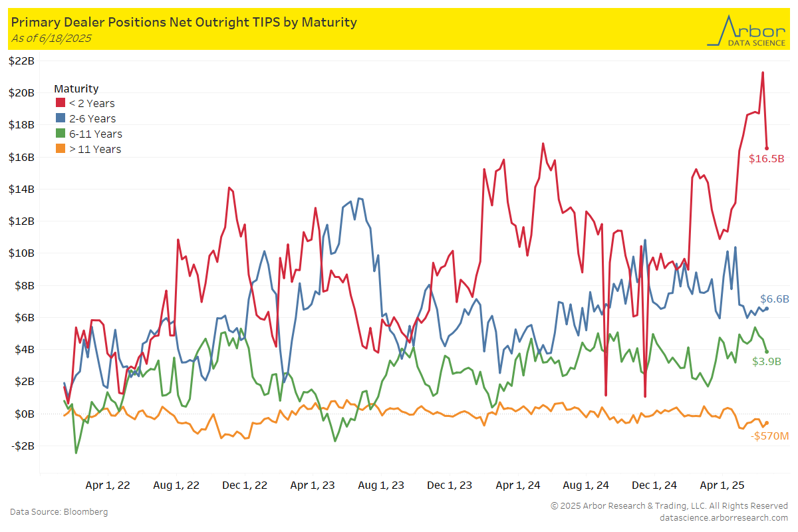The width and height of the screenshot is (798, 532).
Task: Click the 2-6 Years legend label
Action: (x=92, y=119)
